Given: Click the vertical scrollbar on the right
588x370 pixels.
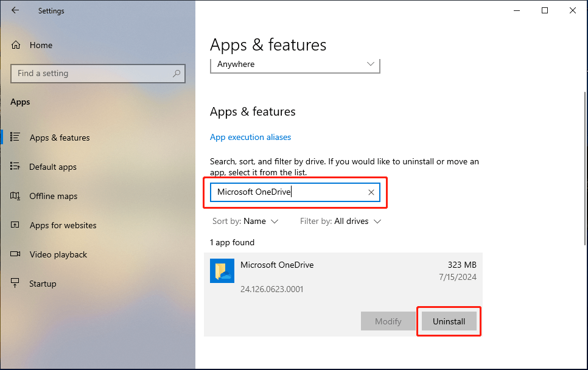Looking at the screenshot, I should [x=585, y=169].
